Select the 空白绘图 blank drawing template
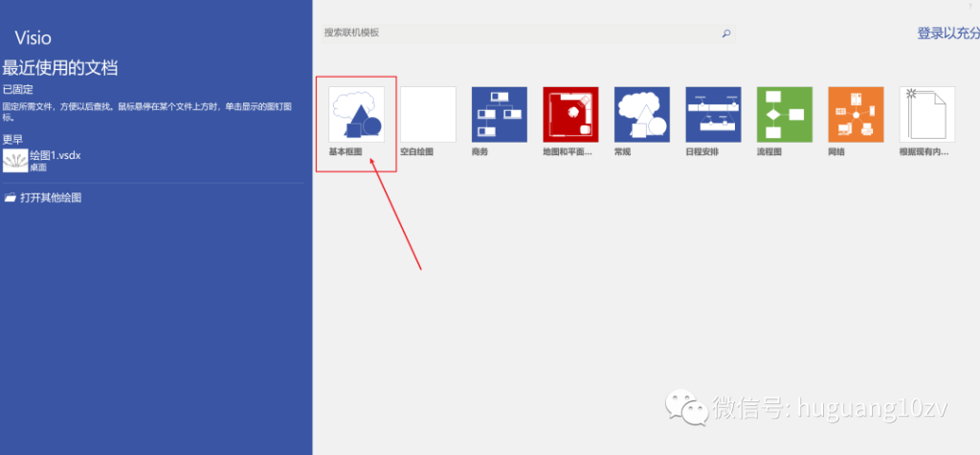This screenshot has height=455, width=980. tap(428, 115)
